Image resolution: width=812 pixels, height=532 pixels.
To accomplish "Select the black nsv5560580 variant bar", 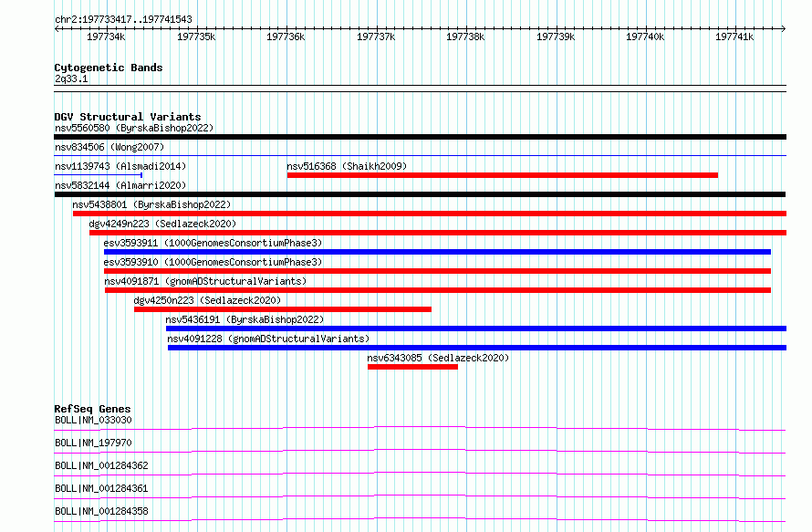I will [420, 137].
